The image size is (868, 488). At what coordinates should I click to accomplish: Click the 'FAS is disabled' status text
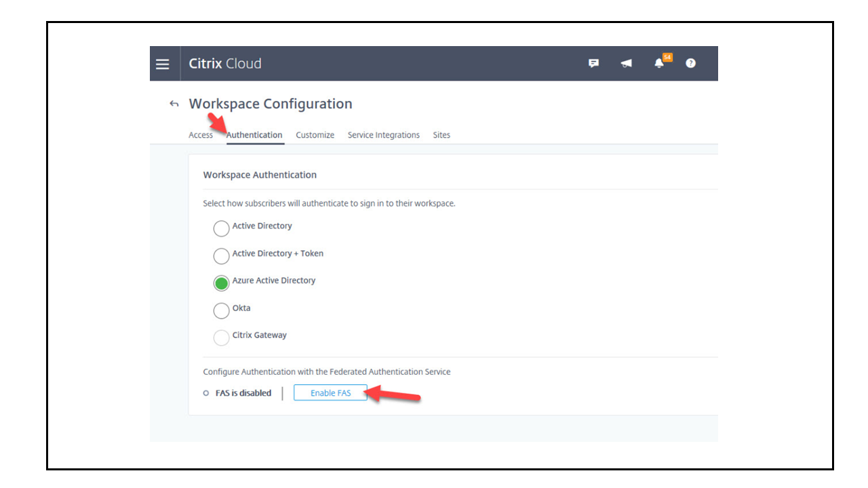[243, 393]
